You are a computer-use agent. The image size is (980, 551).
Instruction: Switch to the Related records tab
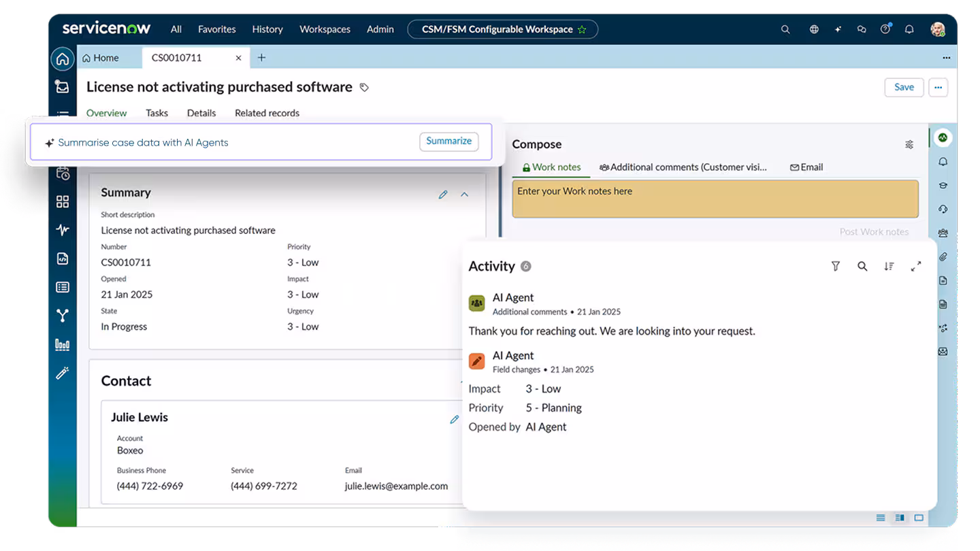tap(267, 113)
